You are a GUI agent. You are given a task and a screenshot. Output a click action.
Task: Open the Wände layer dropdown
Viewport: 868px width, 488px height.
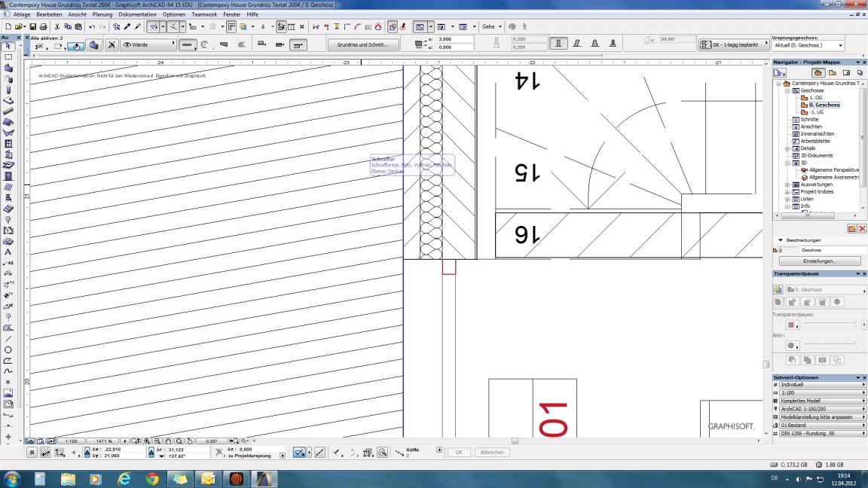pos(148,45)
